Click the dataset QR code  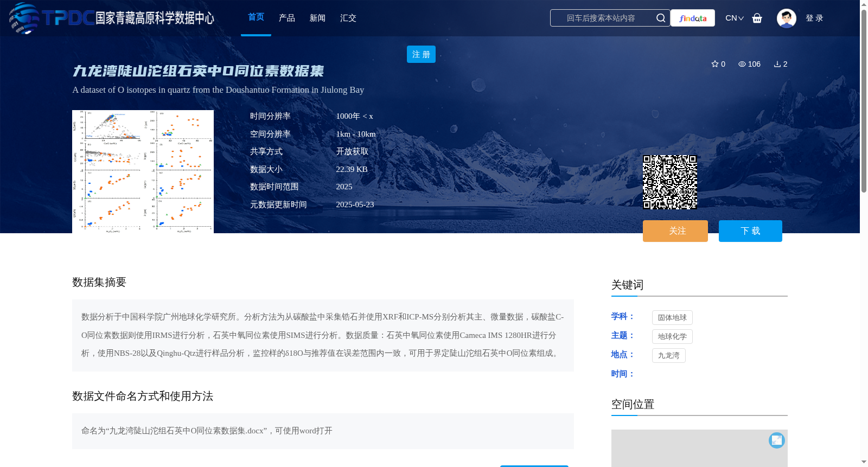tap(670, 182)
